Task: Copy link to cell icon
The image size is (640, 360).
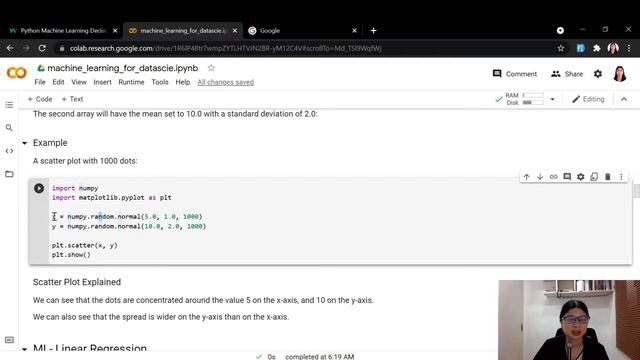Action: pyautogui.click(x=553, y=177)
